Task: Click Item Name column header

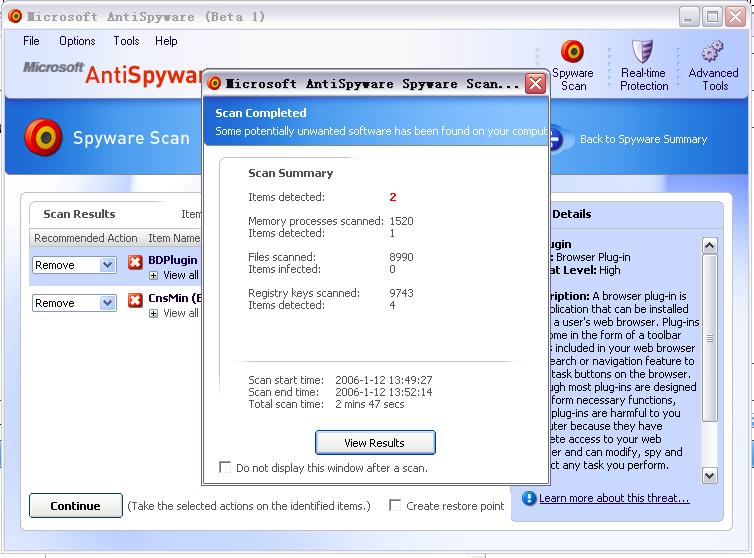Action: tap(174, 238)
